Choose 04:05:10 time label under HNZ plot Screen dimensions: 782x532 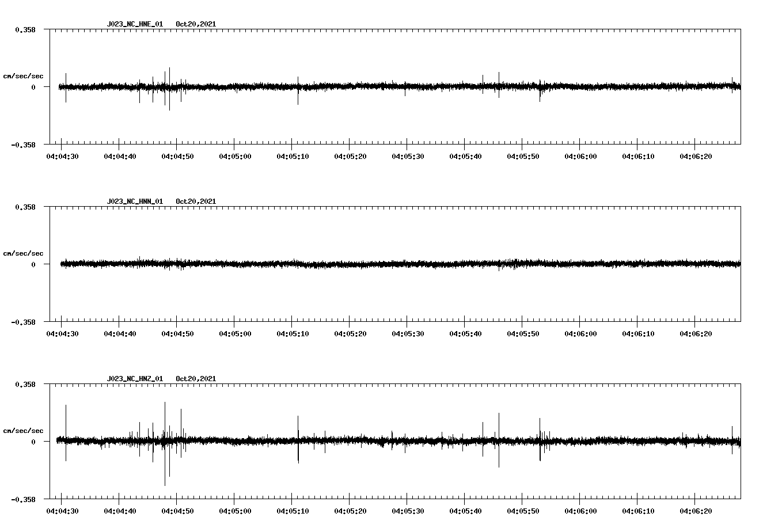293,511
